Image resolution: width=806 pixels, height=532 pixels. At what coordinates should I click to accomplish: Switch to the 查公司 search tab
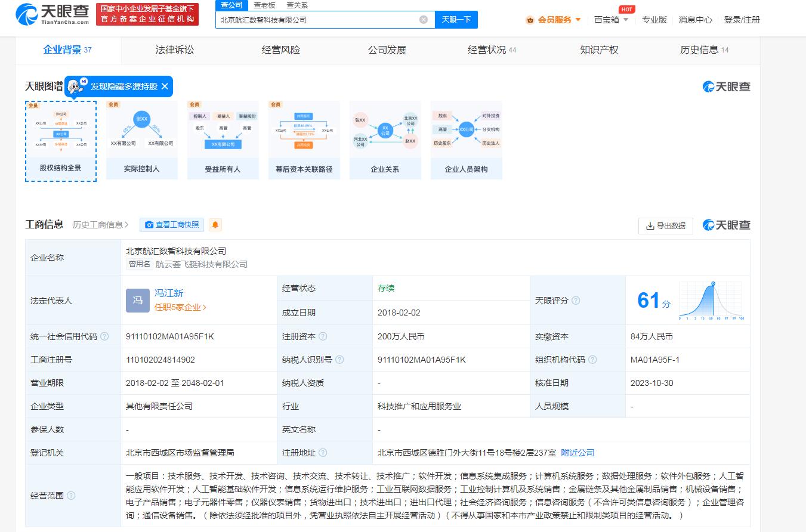[231, 5]
